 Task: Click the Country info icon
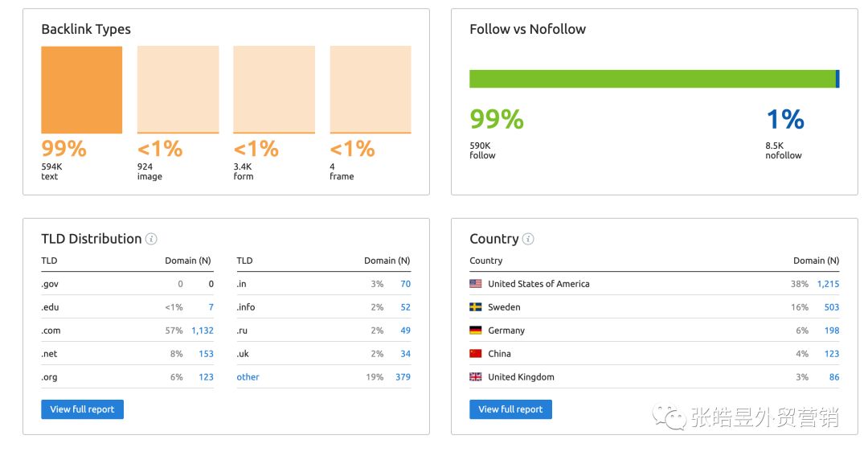click(528, 239)
